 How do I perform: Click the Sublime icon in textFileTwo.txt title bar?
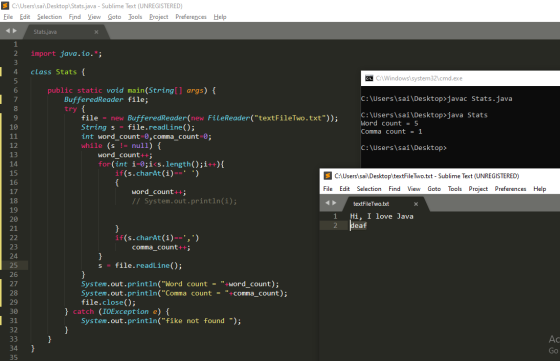tap(328, 176)
